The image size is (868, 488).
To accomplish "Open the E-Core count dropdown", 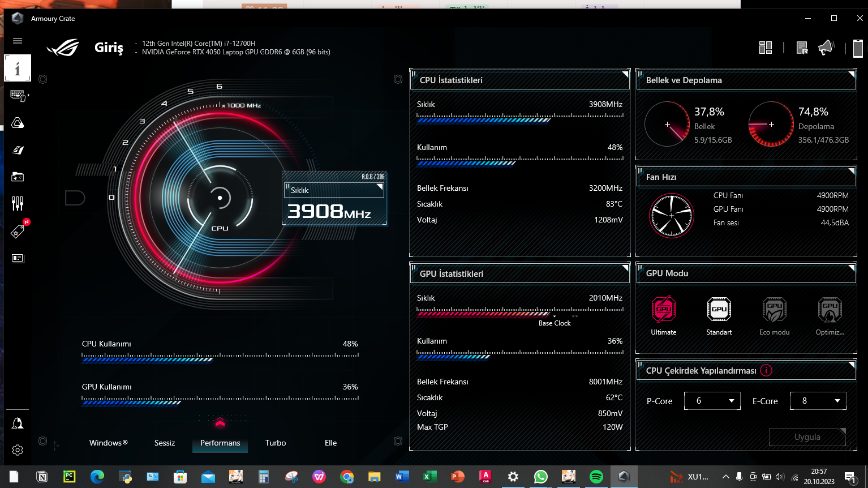I will click(818, 401).
